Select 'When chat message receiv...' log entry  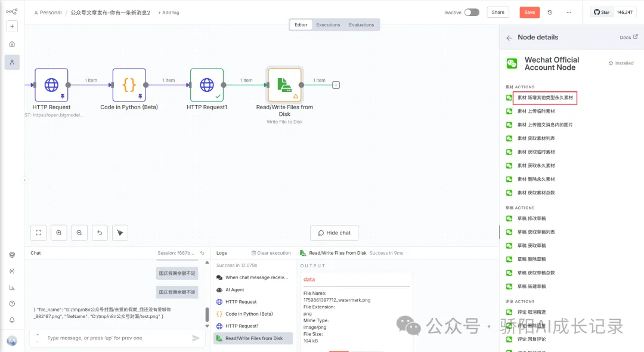tap(253, 277)
